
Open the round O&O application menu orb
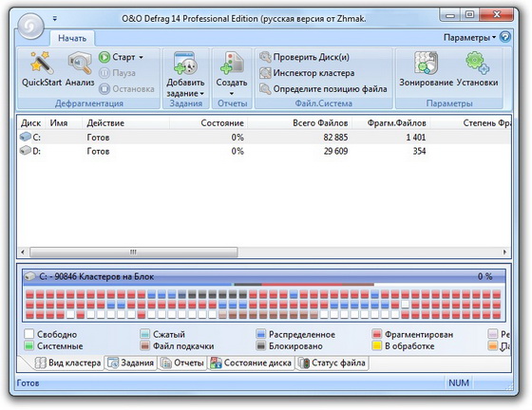point(30,26)
